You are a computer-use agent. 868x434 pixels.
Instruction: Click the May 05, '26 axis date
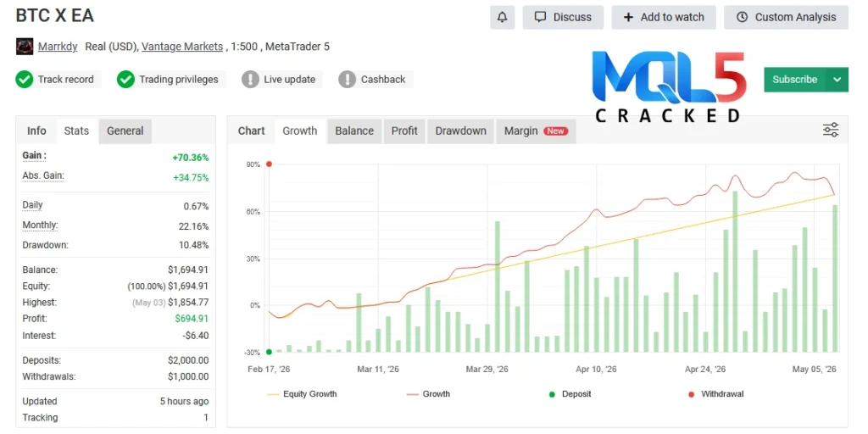point(815,370)
